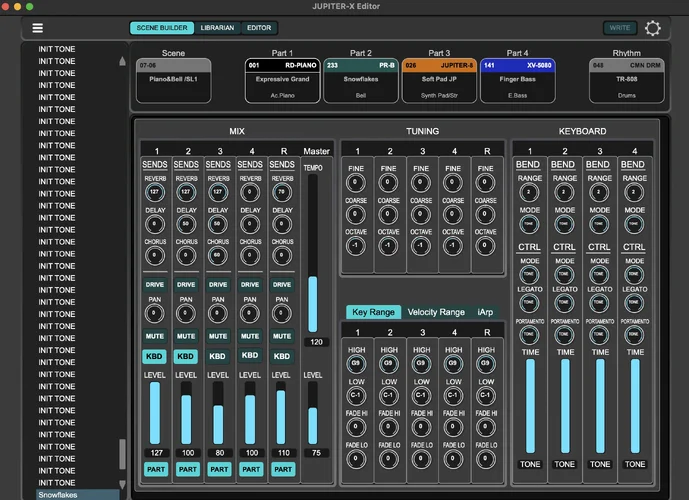The height and width of the screenshot is (500, 689).
Task: Click the Part 2 pan knob
Action: tap(186, 313)
